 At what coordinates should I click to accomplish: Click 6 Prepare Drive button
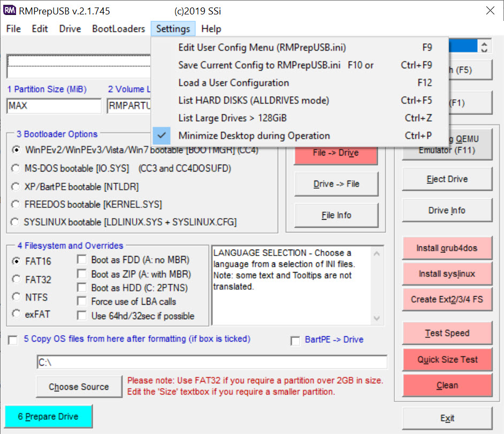(x=48, y=416)
